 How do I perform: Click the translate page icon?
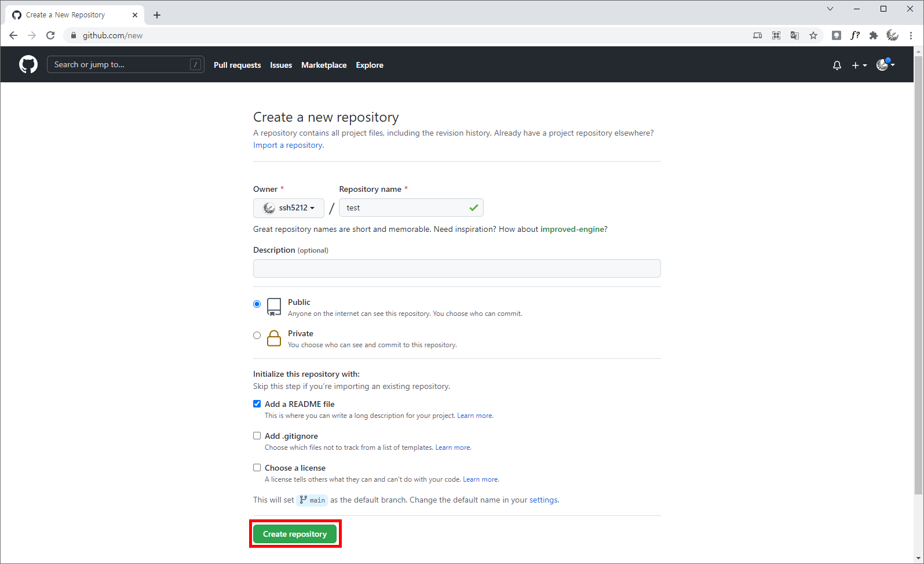(795, 35)
